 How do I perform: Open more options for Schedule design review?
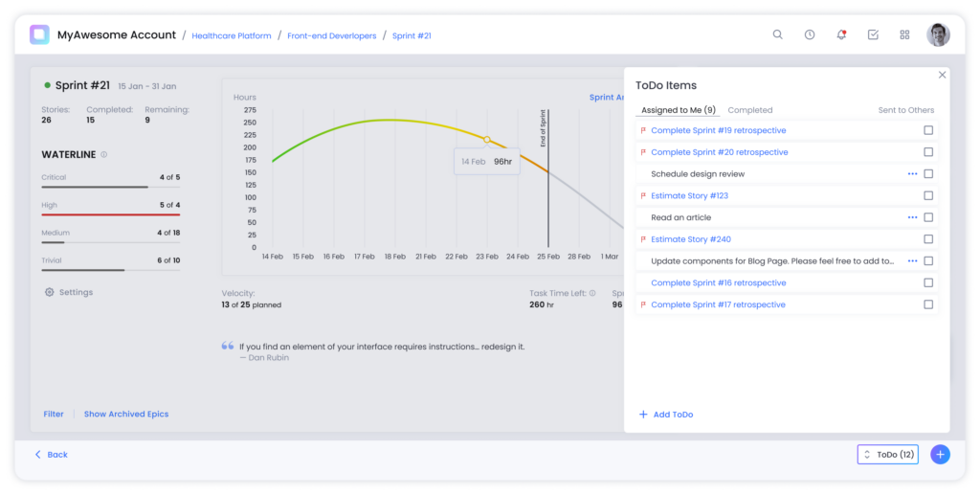tap(912, 174)
